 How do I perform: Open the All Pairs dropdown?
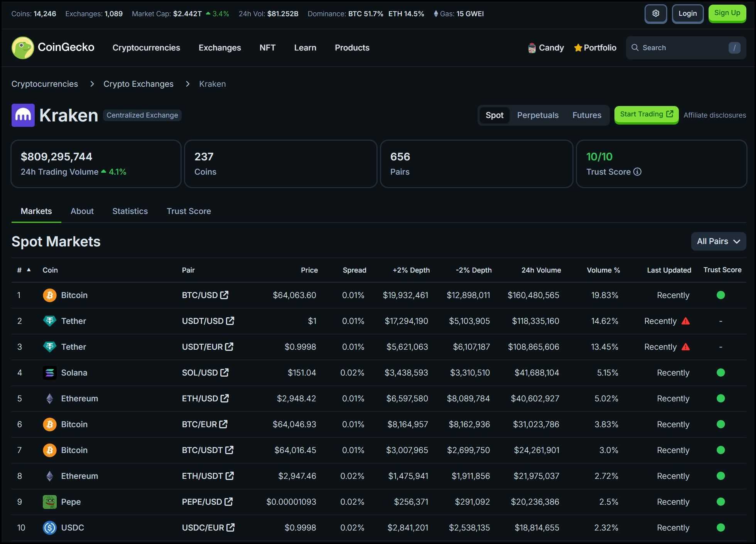click(x=718, y=241)
